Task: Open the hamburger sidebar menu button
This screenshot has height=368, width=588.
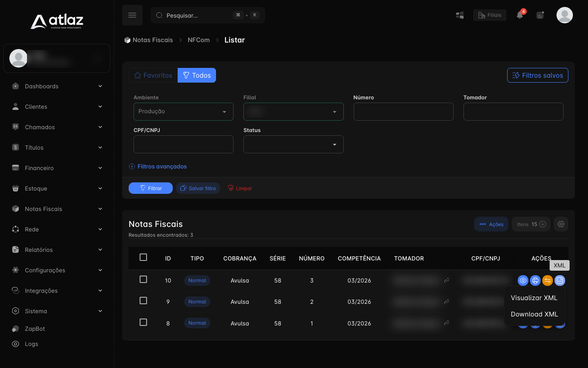Action: [132, 15]
